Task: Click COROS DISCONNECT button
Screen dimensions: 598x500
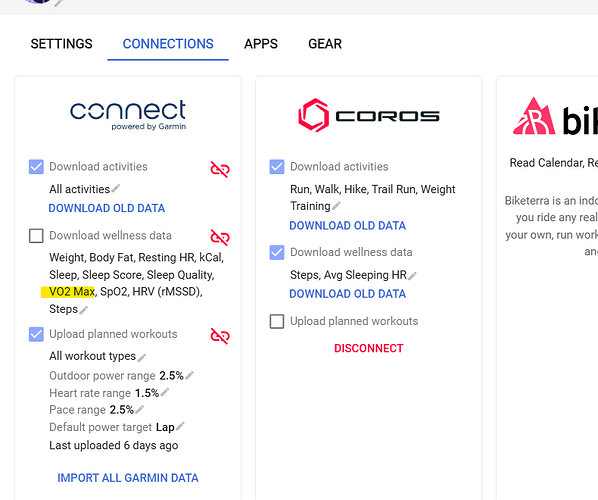Action: [368, 348]
